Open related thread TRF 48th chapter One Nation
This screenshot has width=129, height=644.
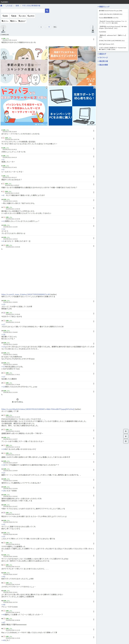click(113, 27)
